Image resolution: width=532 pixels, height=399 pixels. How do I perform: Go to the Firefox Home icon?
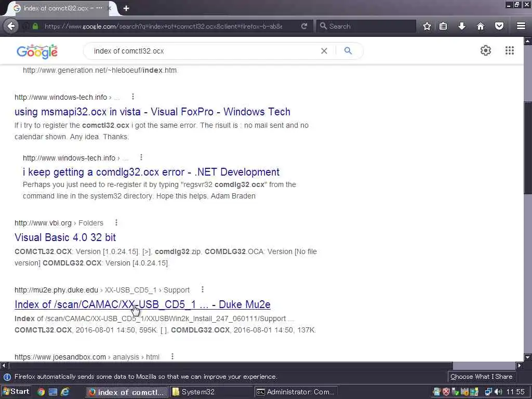pyautogui.click(x=481, y=26)
